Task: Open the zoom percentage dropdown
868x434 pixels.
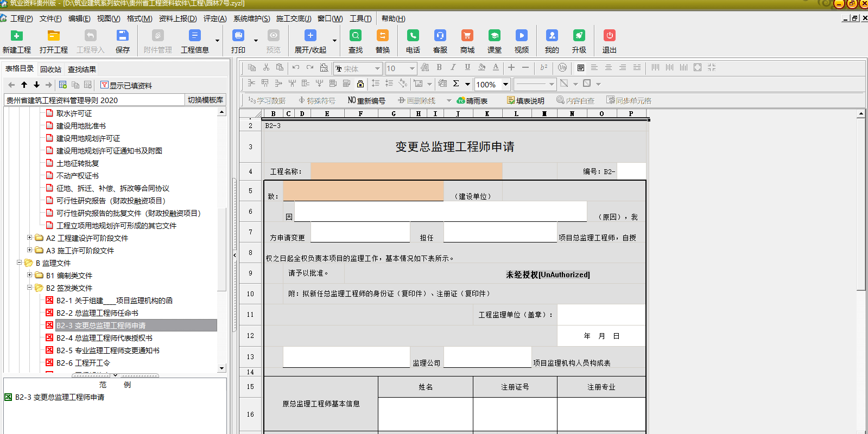Action: 505,84
